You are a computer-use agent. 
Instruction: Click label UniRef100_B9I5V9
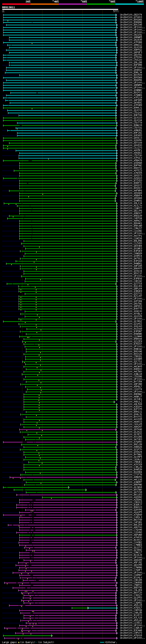[x=131, y=75]
